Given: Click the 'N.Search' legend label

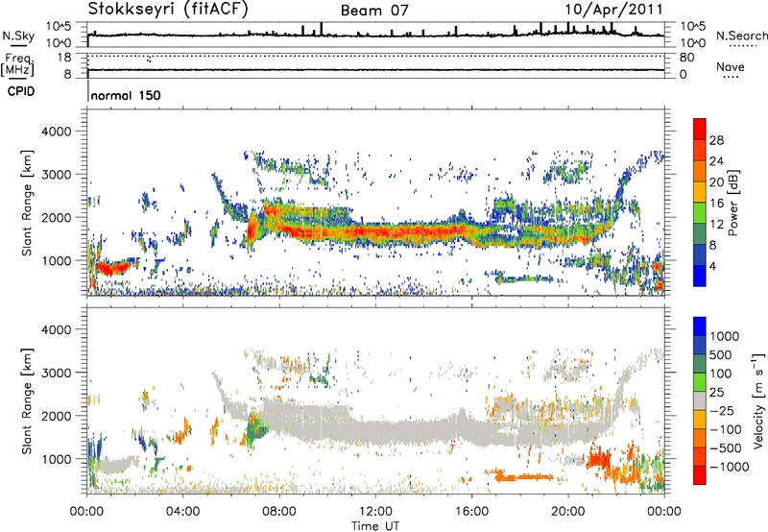Looking at the screenshot, I should pyautogui.click(x=741, y=36).
